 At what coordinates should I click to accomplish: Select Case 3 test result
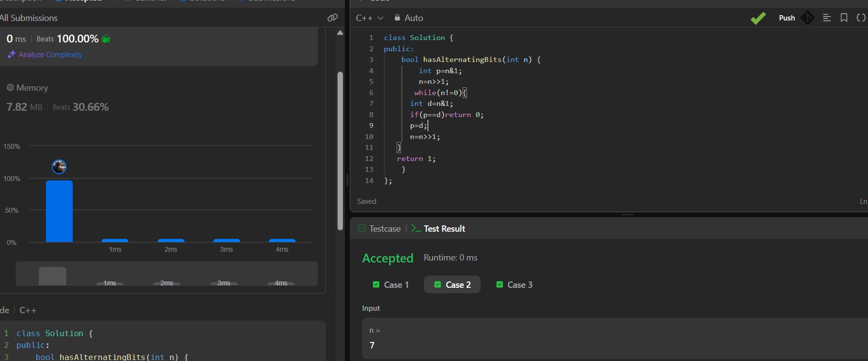[514, 285]
